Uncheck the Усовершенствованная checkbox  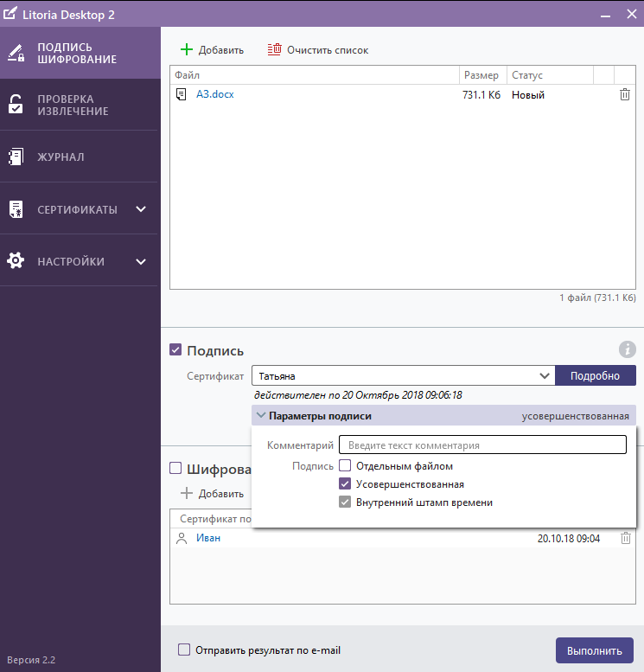point(345,483)
